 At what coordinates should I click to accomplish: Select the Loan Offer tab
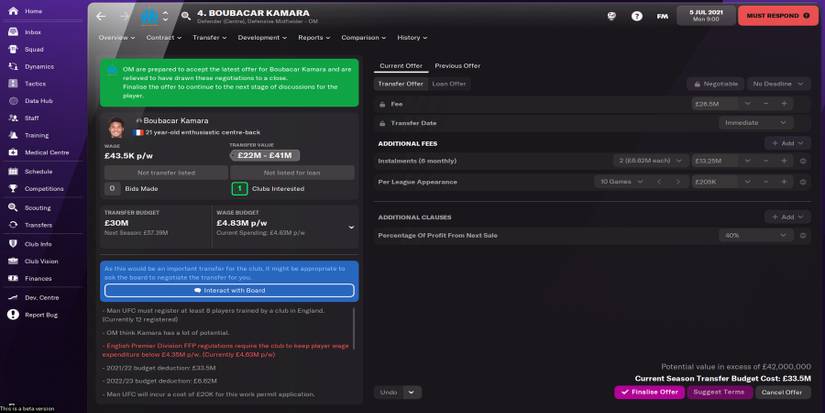pyautogui.click(x=448, y=84)
